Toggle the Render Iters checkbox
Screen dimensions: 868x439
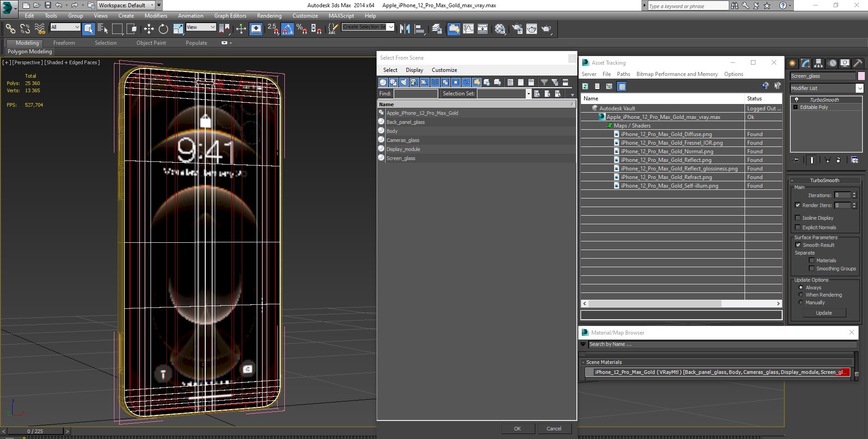(798, 205)
